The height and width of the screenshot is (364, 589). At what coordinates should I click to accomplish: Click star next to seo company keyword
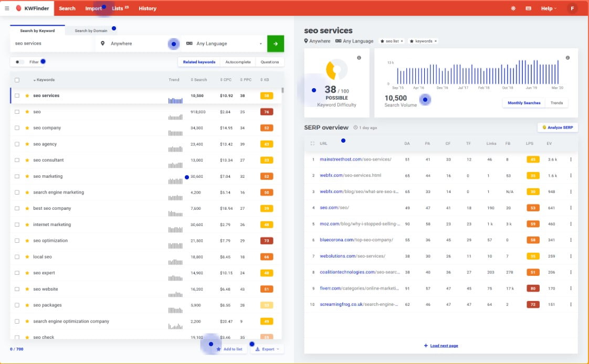click(27, 128)
